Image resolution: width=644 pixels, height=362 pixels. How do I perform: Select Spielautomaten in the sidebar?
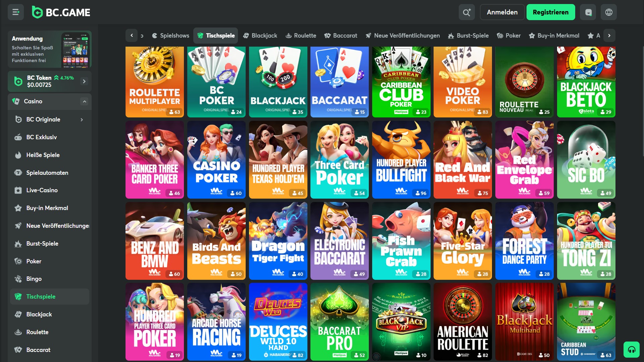point(47,172)
